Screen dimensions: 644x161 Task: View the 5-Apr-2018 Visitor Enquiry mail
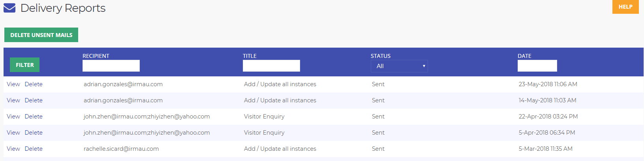click(13, 133)
